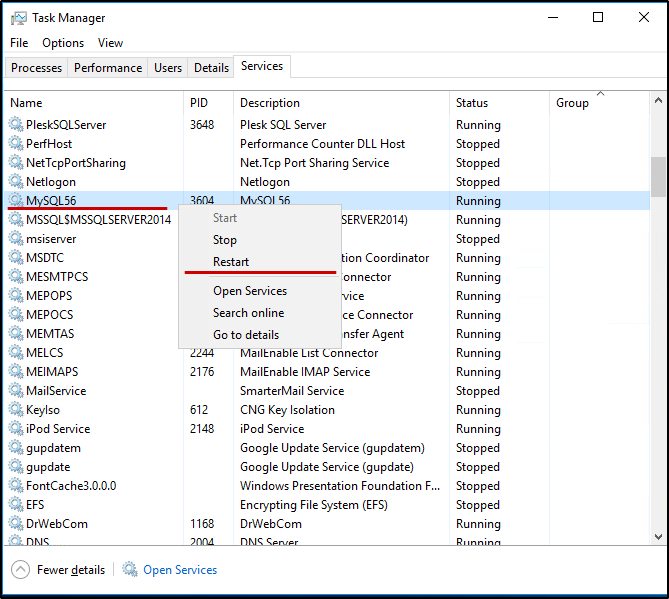Click the Open Services gear icon at bottom

[130, 570]
